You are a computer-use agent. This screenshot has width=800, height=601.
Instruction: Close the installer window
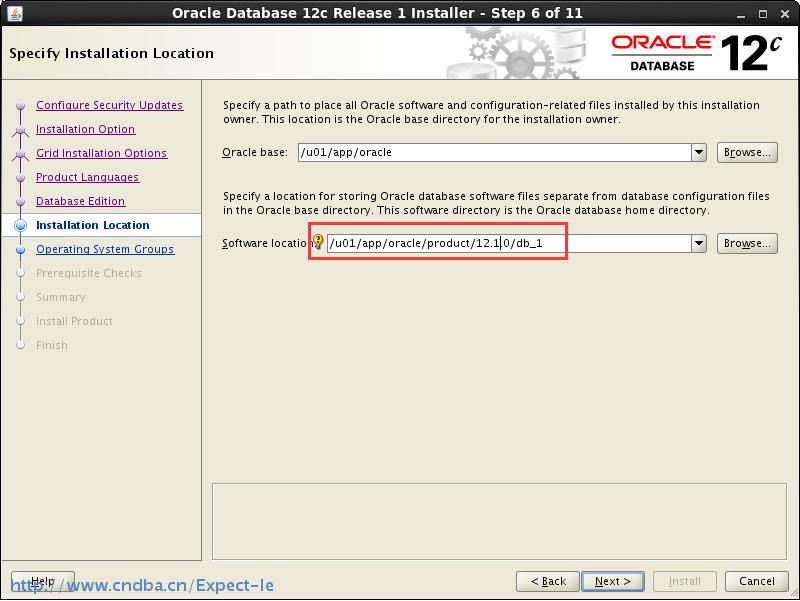point(785,14)
